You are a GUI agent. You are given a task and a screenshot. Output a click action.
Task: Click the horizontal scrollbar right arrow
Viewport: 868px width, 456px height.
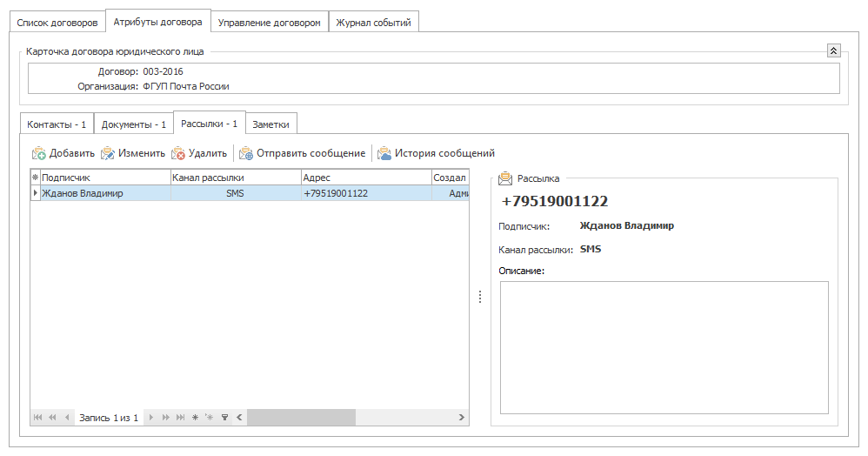[x=461, y=417]
